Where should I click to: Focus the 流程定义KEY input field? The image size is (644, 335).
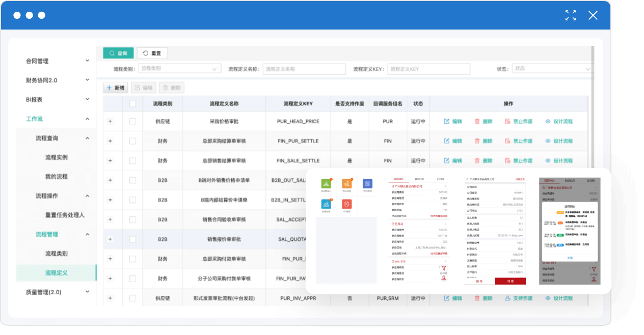[x=428, y=69]
